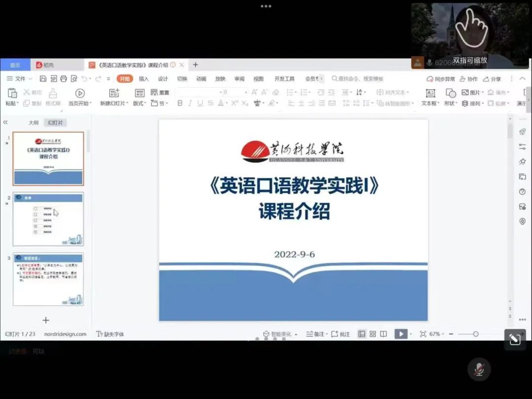Screen dimensions: 532x399
Task: Click the font color A swatch
Action: [x=221, y=103]
